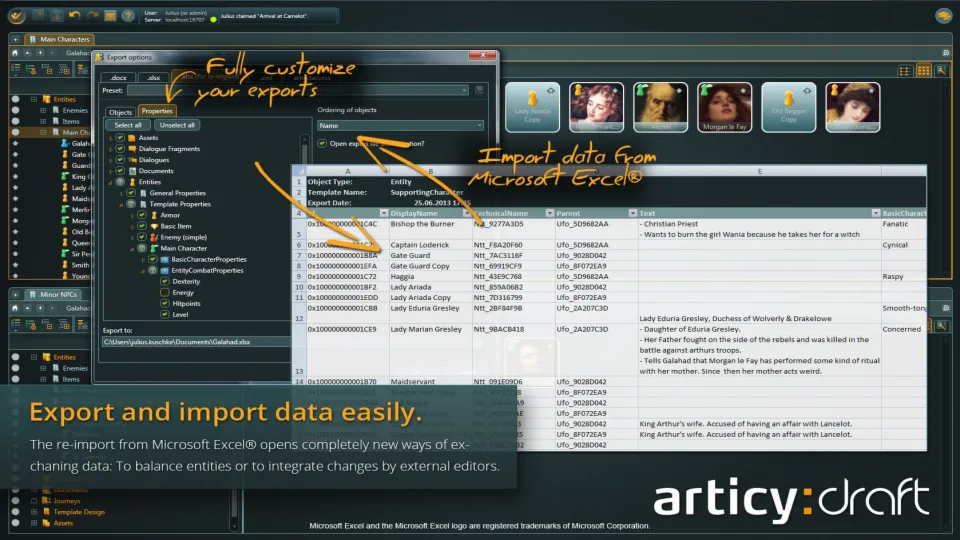Toggle the Dialogues export checkbox

(x=120, y=160)
